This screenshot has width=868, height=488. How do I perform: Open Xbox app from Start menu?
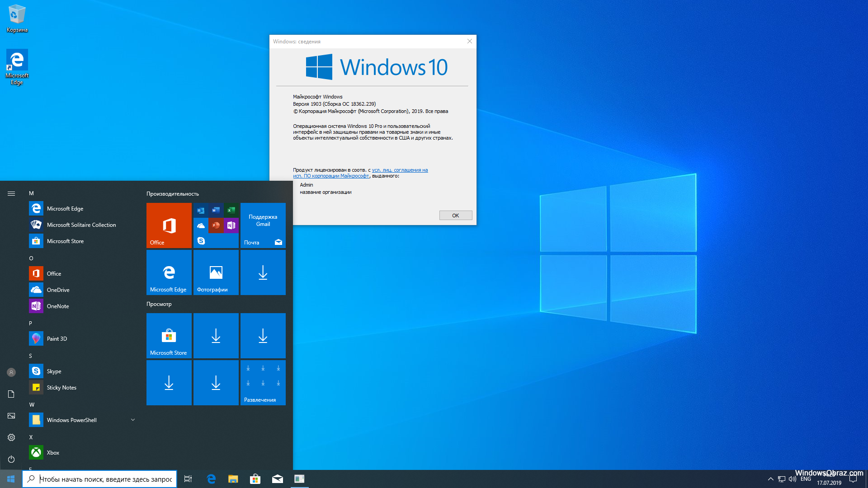pos(53,452)
